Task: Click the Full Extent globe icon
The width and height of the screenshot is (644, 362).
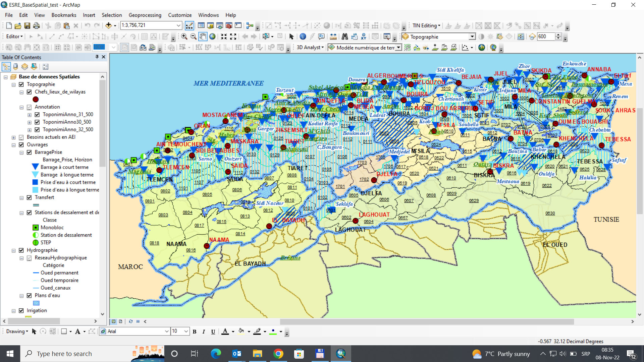Action: [212, 37]
